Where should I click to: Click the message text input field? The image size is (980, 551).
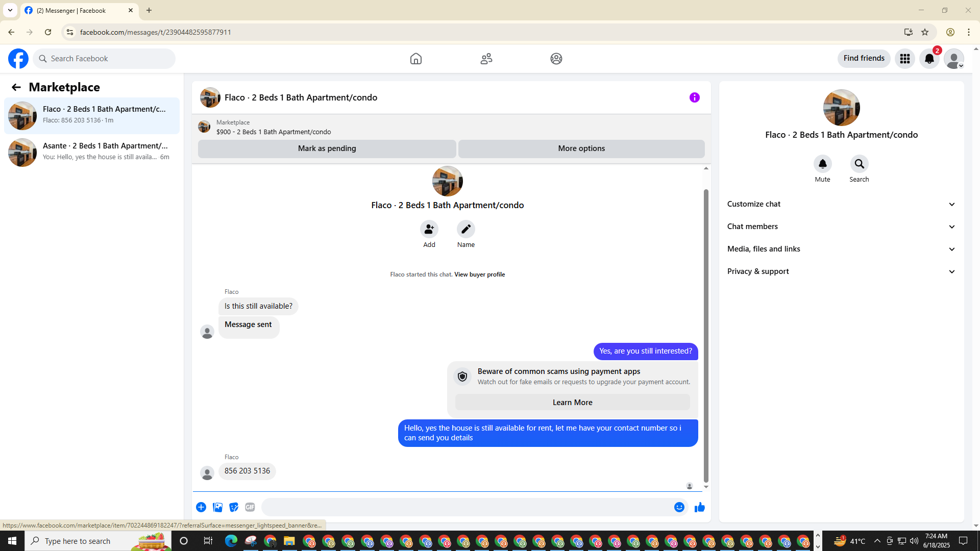467,507
